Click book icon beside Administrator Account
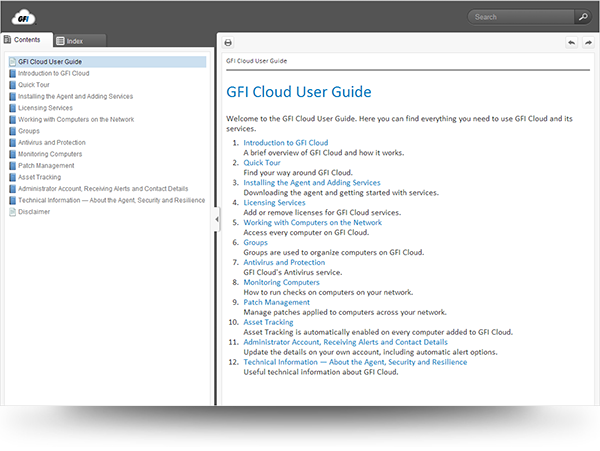Viewport: 600px width, 451px height. [13, 189]
